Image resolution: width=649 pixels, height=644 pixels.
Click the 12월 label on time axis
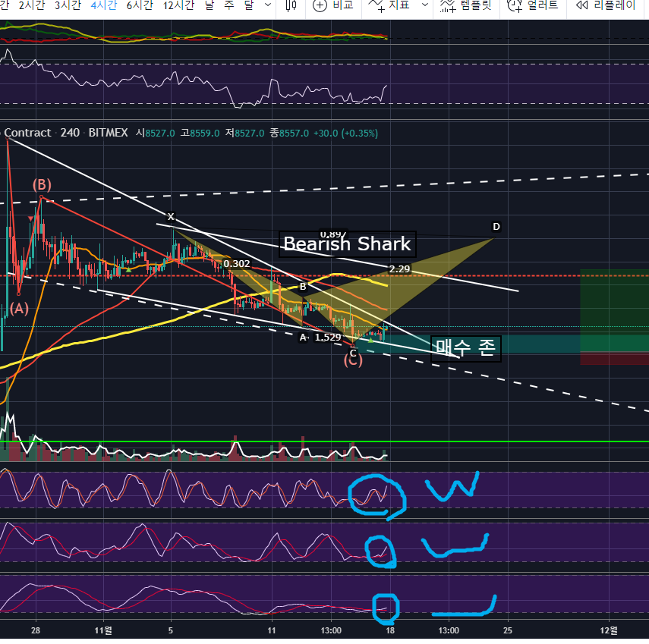(x=609, y=630)
